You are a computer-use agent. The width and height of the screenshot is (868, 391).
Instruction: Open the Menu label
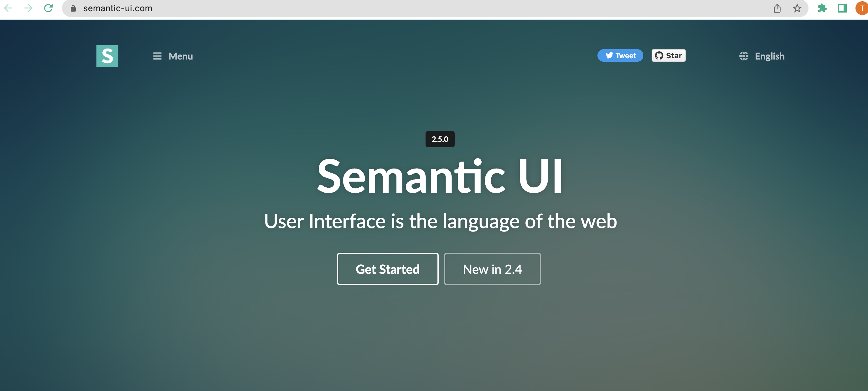tap(181, 56)
